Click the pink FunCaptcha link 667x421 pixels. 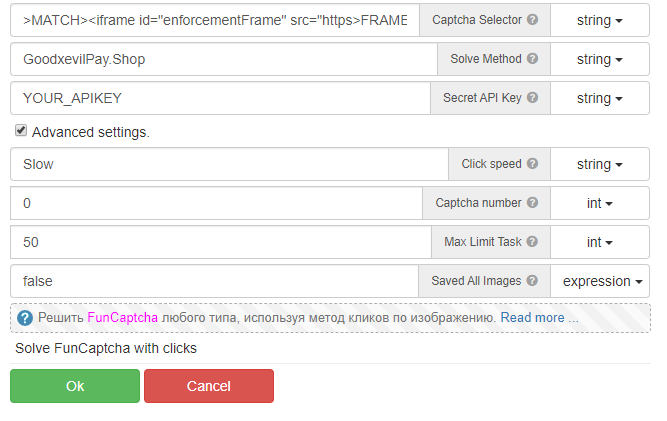(120, 318)
